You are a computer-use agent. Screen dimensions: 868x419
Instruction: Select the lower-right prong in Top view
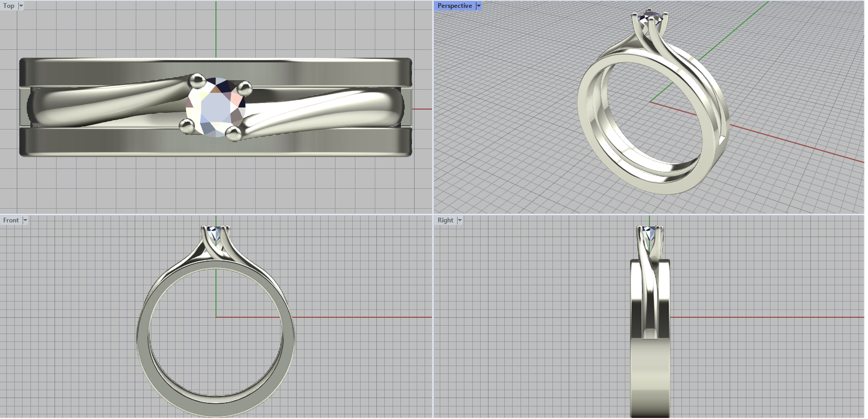tap(233, 133)
